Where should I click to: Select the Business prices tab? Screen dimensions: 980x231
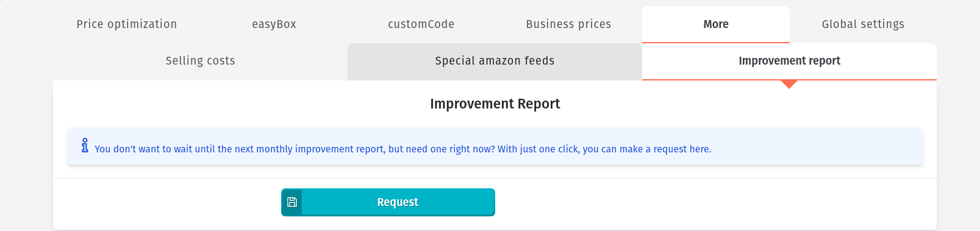coord(568,24)
